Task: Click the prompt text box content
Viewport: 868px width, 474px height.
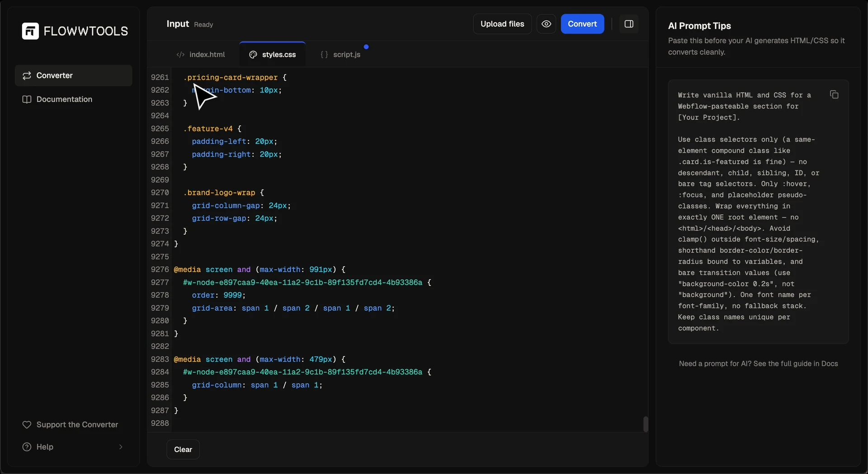Action: coord(749,212)
